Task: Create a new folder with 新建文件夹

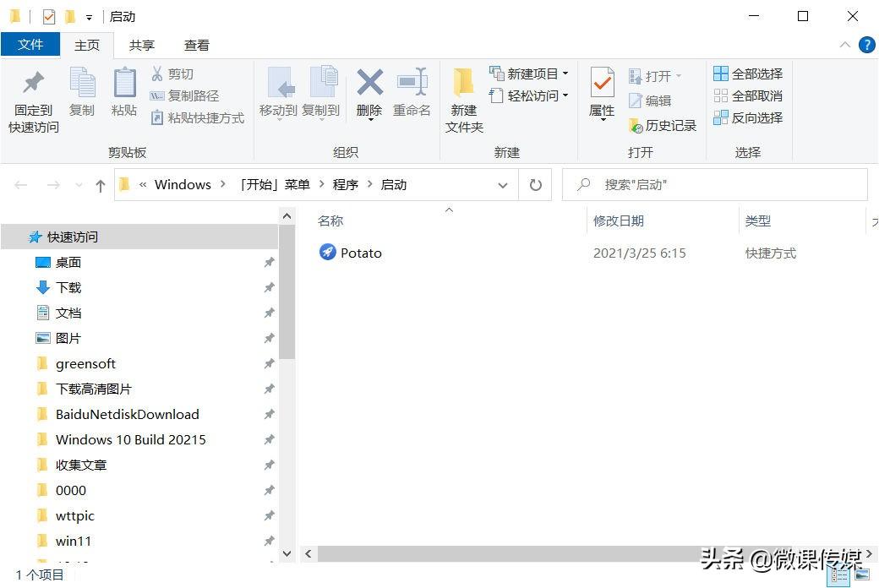Action: click(x=464, y=101)
